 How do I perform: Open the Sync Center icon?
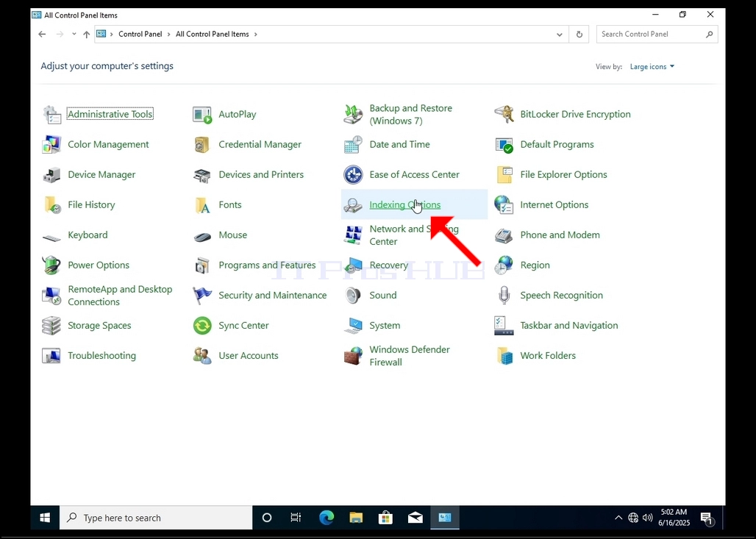tap(202, 326)
